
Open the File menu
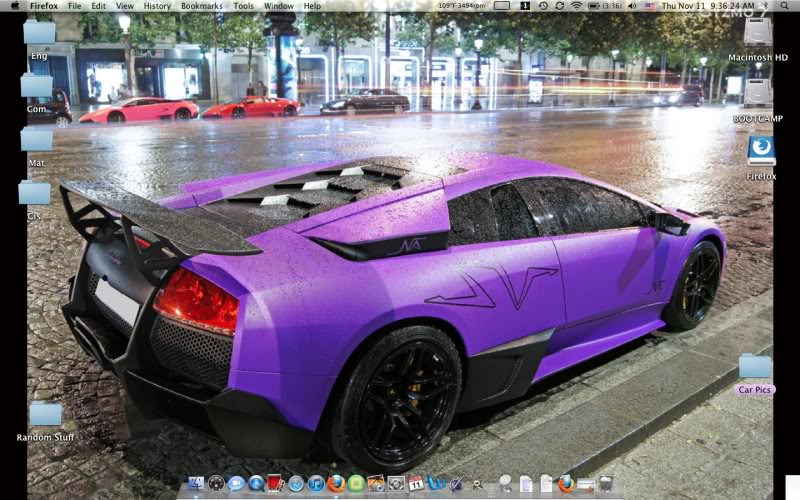74,6
